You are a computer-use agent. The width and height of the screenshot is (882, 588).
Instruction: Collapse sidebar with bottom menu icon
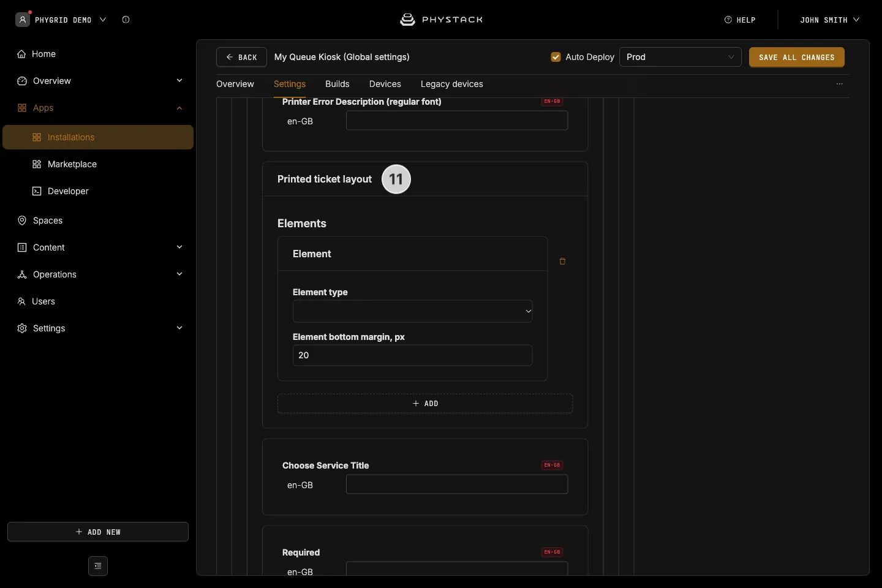coord(98,566)
